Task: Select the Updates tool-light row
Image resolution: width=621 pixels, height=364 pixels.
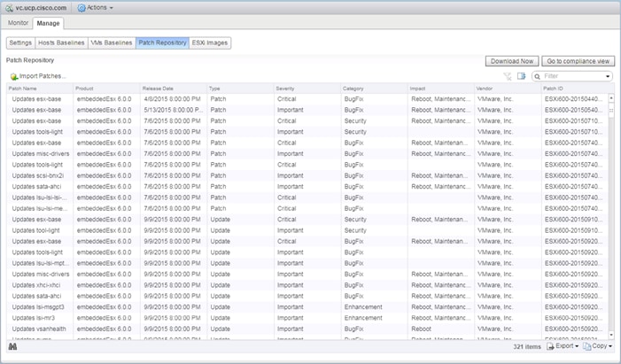Action: point(307,230)
